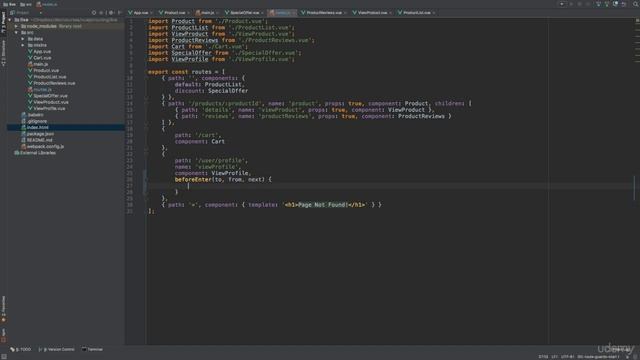Select routes.js in the project tree

40,89
